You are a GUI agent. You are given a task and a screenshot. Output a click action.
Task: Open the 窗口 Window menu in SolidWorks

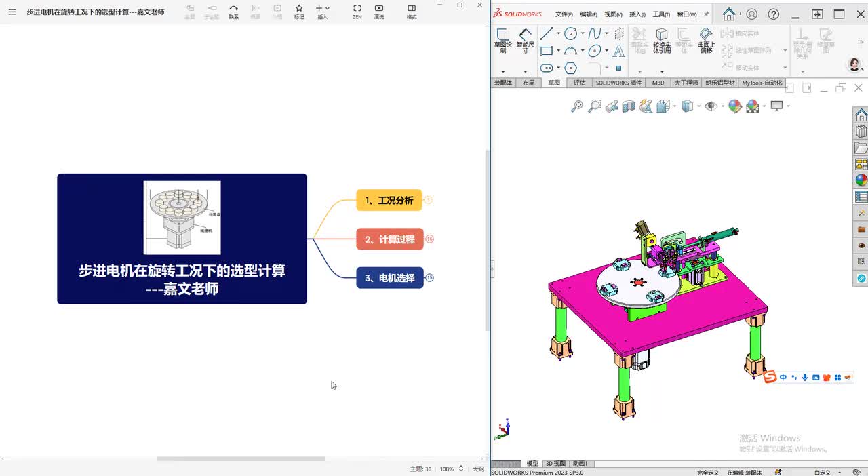(687, 14)
